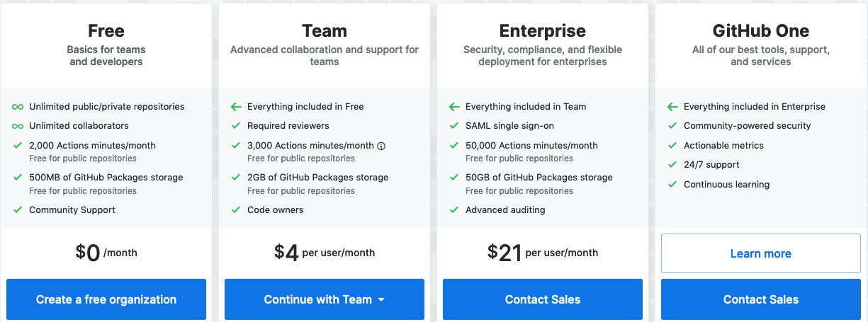The width and height of the screenshot is (868, 322).
Task: Click the info icon after 3,000 Actions minutes/month
Action: tap(381, 146)
